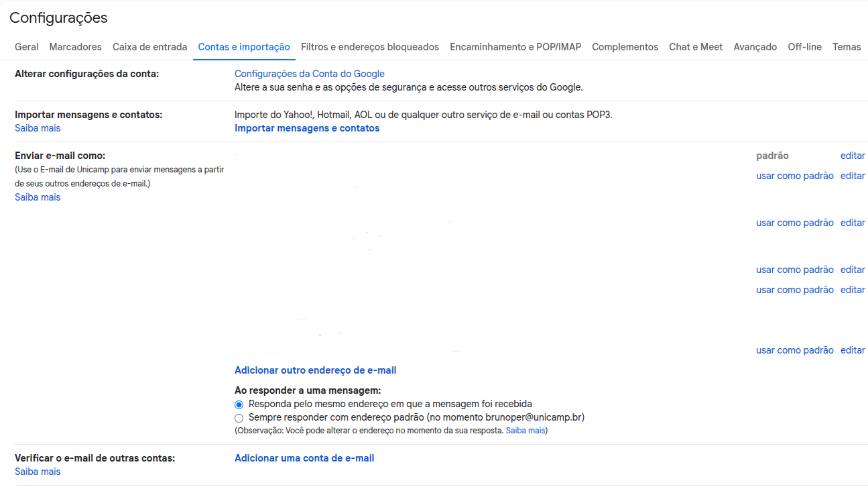The image size is (868, 487).
Task: Switch to the Chat e Meet tab
Action: [696, 47]
